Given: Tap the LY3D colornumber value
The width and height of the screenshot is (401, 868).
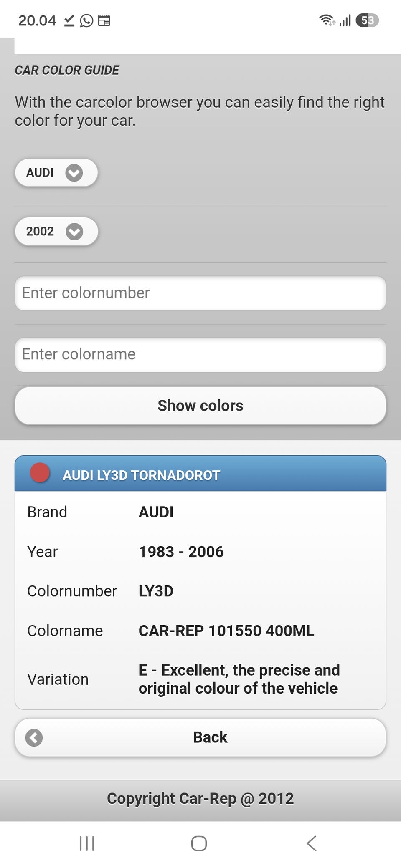Looking at the screenshot, I should click(156, 591).
